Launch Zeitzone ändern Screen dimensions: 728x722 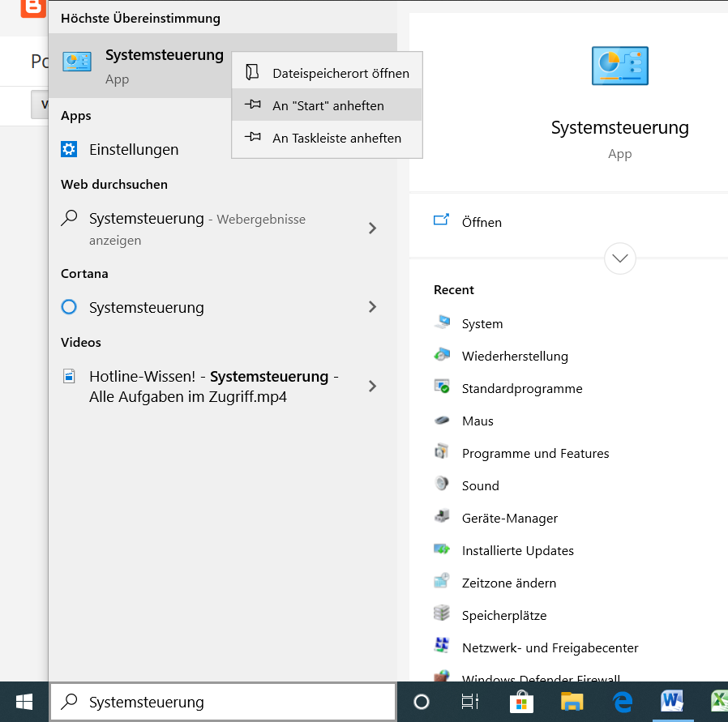tap(507, 583)
